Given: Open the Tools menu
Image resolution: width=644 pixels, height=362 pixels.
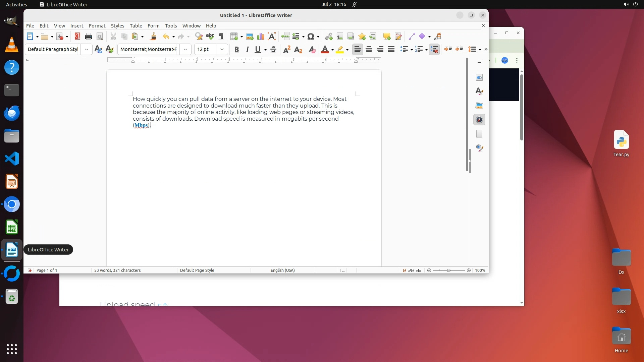Looking at the screenshot, I should click(x=171, y=26).
